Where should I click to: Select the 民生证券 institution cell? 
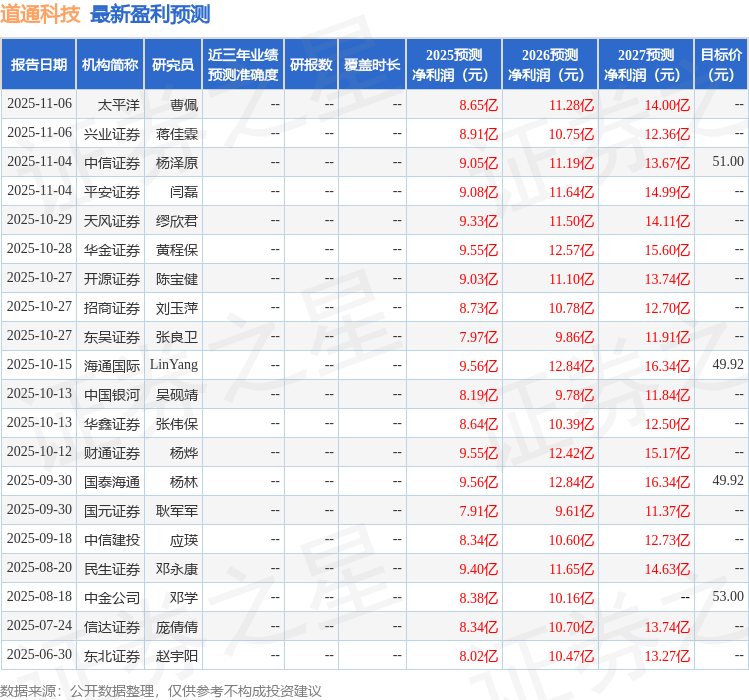pyautogui.click(x=112, y=569)
